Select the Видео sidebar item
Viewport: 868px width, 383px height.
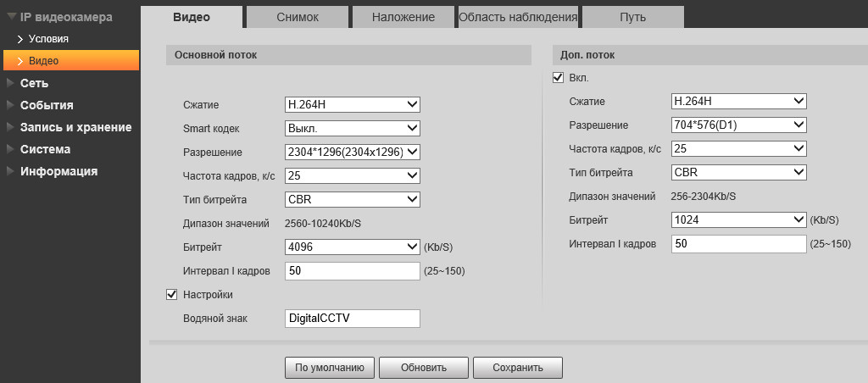pos(43,61)
